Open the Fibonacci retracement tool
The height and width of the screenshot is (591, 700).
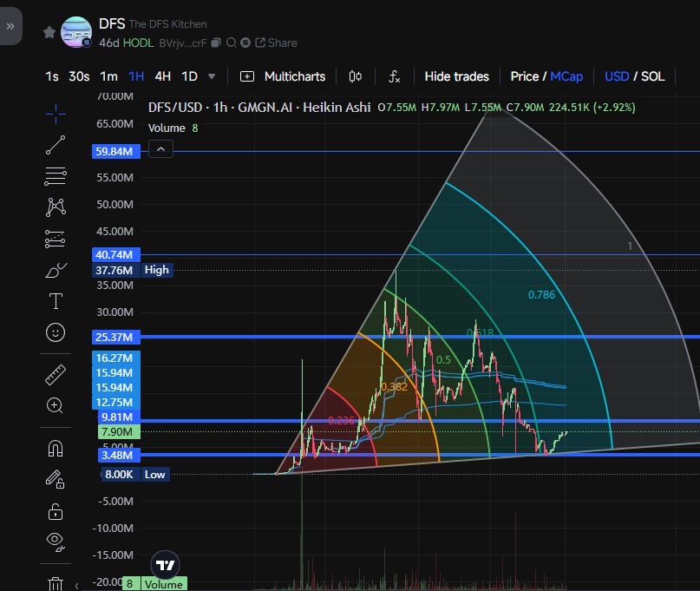pos(55,176)
